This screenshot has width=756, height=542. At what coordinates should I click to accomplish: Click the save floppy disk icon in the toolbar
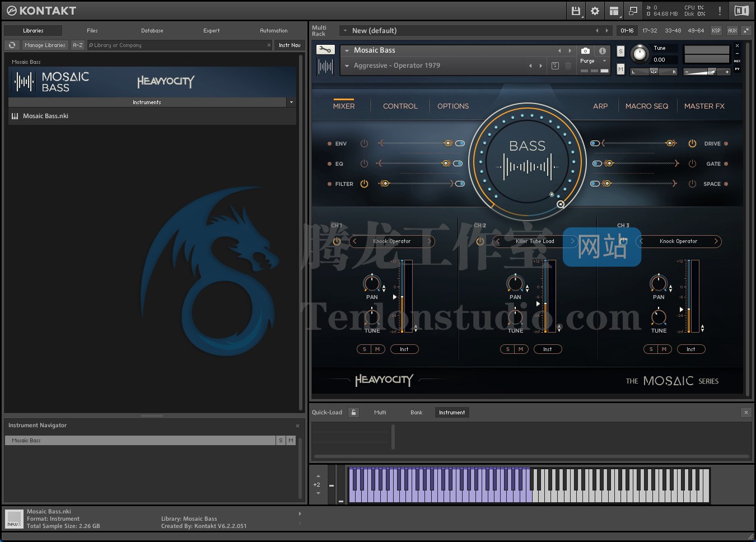pyautogui.click(x=576, y=10)
